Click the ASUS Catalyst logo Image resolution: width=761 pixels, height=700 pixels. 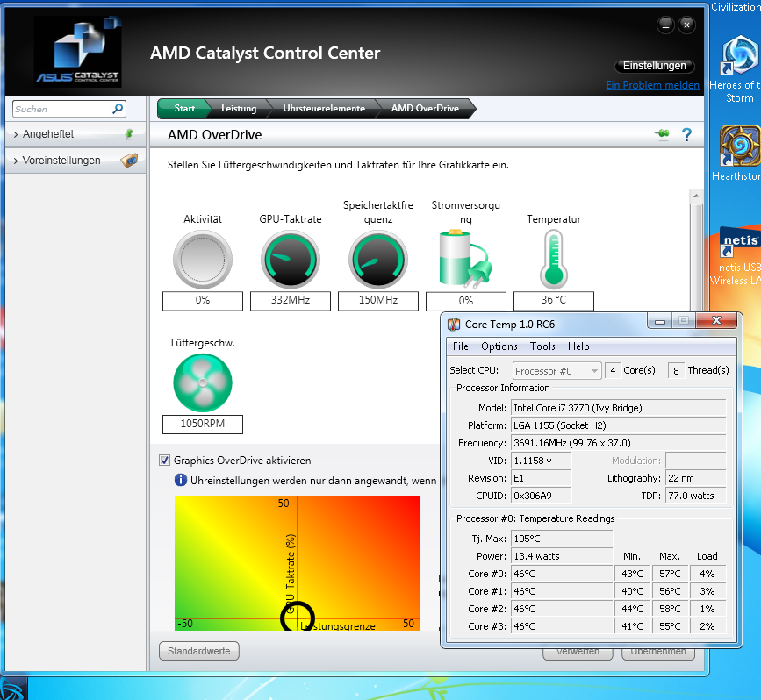(77, 52)
